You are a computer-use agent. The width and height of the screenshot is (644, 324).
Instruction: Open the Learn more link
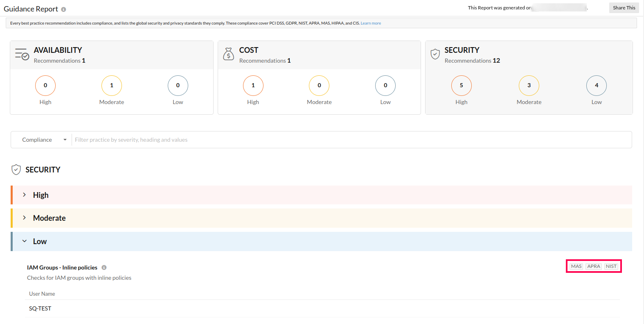(x=371, y=23)
